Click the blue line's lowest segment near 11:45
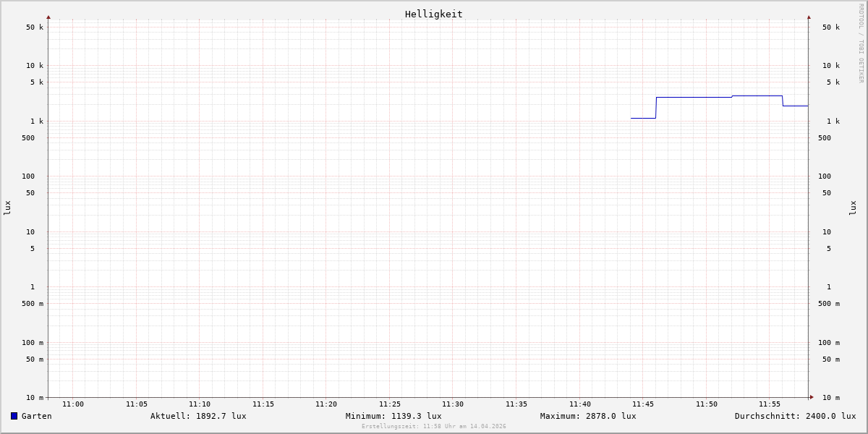This screenshot has width=868, height=434. pos(643,118)
